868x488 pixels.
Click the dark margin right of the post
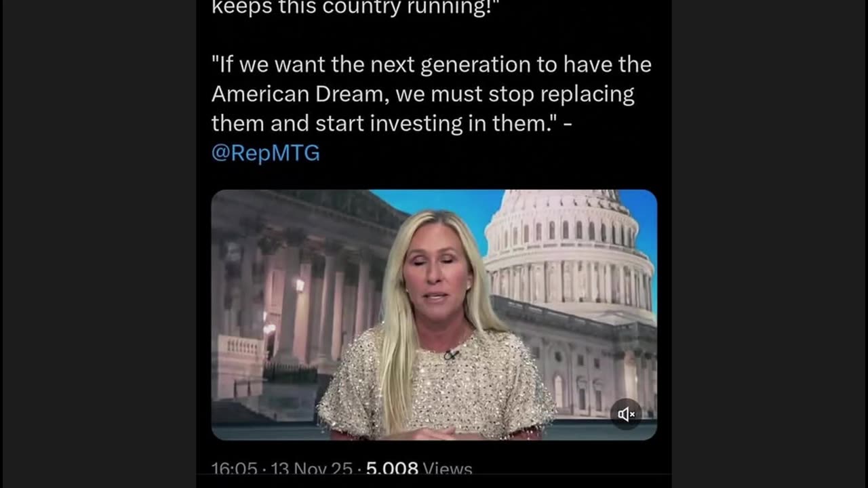tap(768, 244)
